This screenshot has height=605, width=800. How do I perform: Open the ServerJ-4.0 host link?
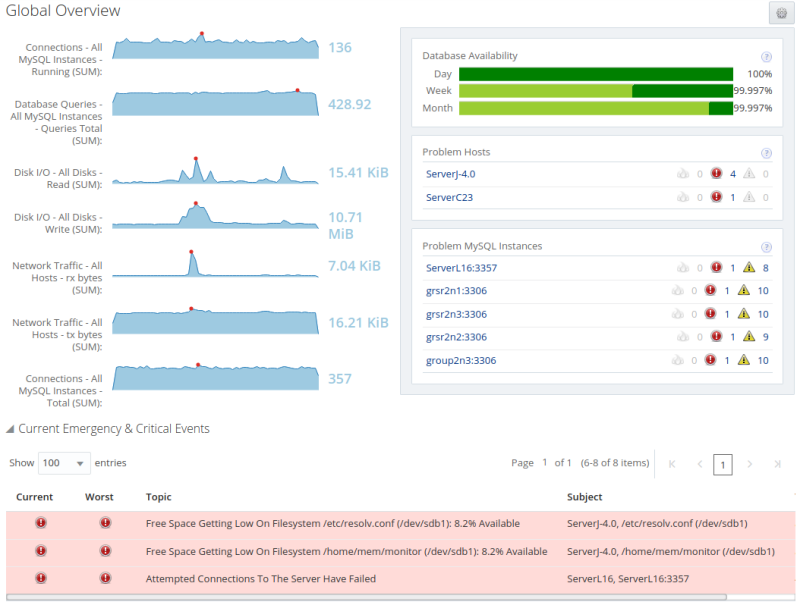[451, 174]
